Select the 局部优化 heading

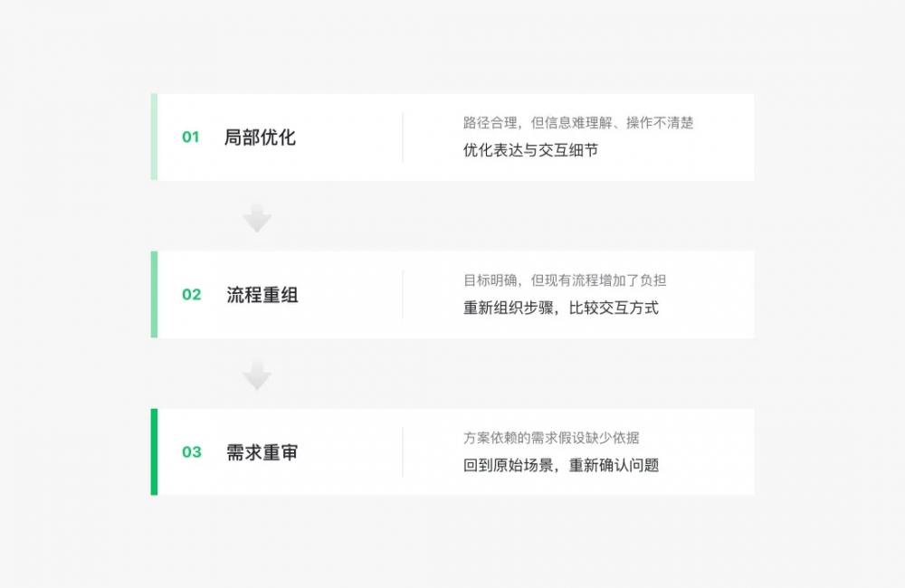(x=260, y=138)
